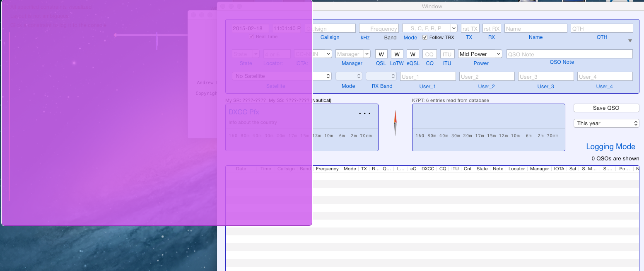Open the Mode dropdown showing S, C, F, R, P
The width and height of the screenshot is (644, 271).
[429, 28]
